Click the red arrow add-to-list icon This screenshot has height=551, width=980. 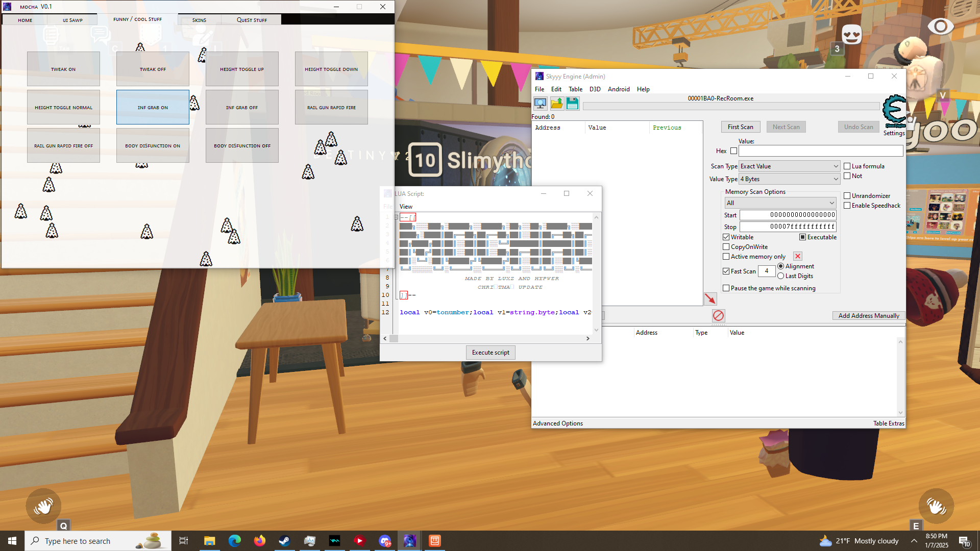[x=710, y=299]
